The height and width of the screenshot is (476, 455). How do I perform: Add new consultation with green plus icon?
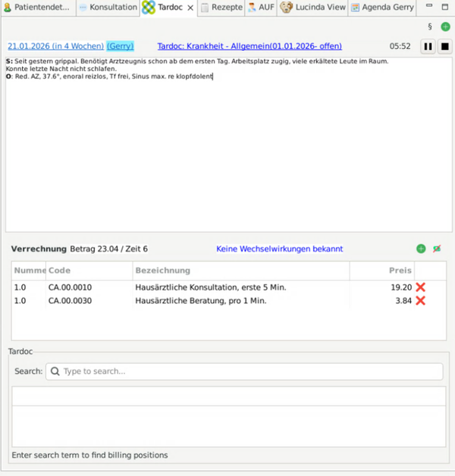(445, 27)
